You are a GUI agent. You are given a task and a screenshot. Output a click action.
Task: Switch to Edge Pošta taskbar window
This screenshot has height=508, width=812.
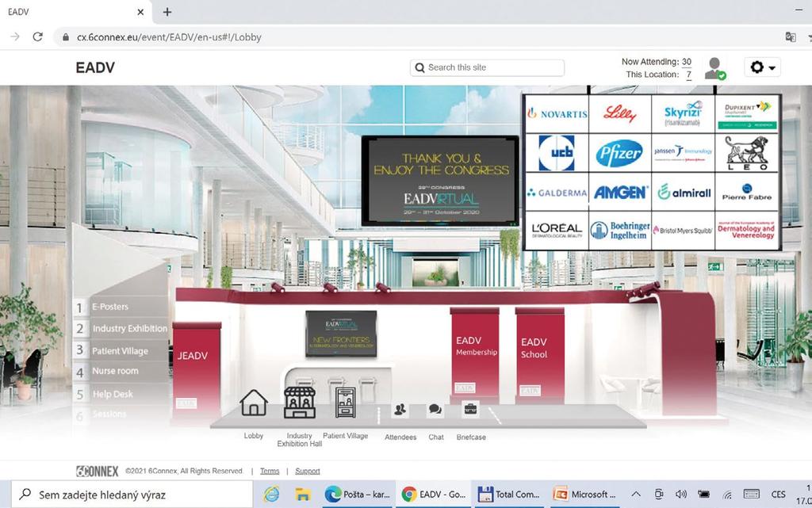point(358,495)
